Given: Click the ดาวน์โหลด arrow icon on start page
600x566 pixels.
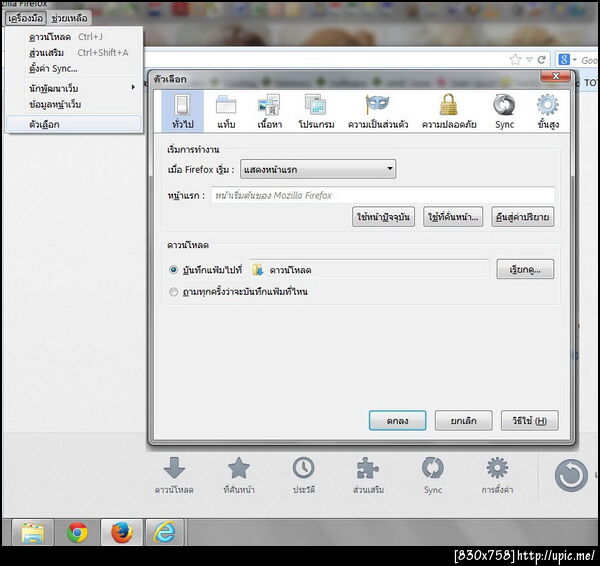Looking at the screenshot, I should click(x=174, y=468).
